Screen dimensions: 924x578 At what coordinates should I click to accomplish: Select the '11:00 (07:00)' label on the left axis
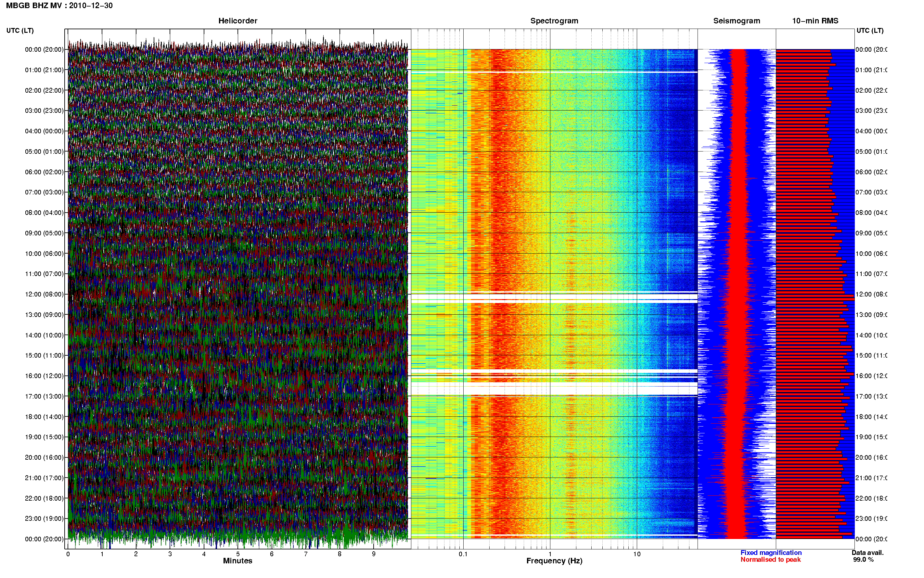44,274
